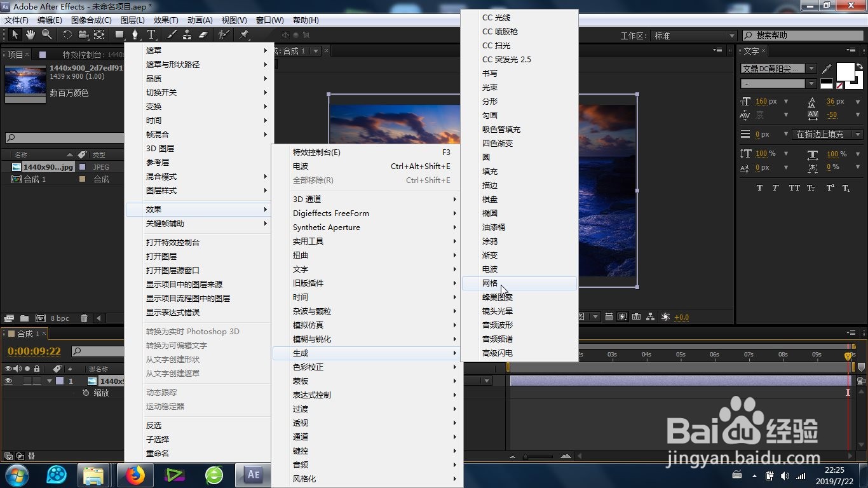The image size is (868, 488).
Task: Select the Pan Behind tool
Action: (x=99, y=34)
